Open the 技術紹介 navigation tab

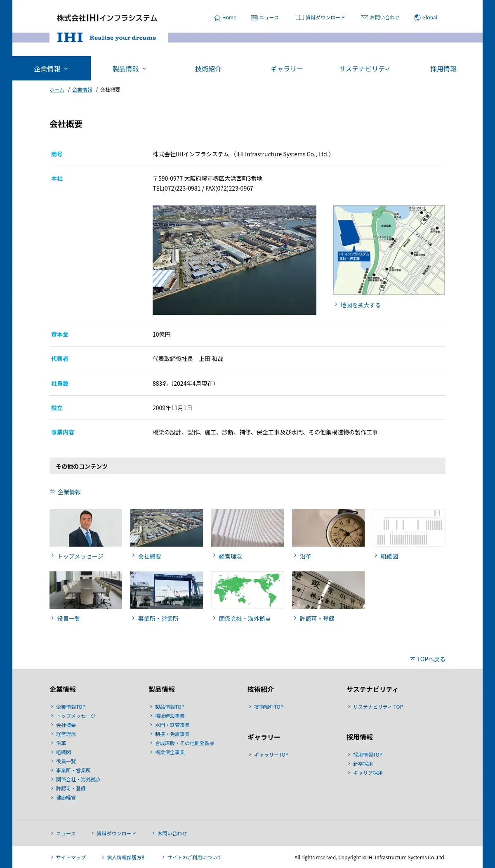point(208,69)
